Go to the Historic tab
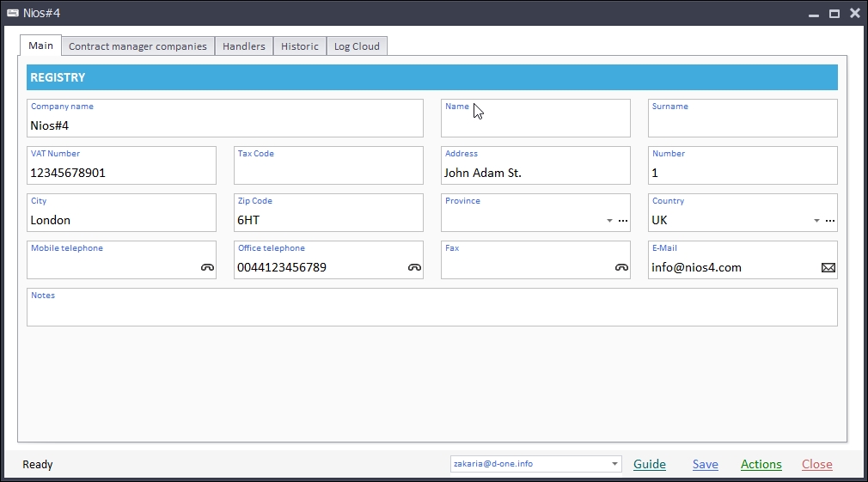Screen dimensions: 868x482 [300, 46]
